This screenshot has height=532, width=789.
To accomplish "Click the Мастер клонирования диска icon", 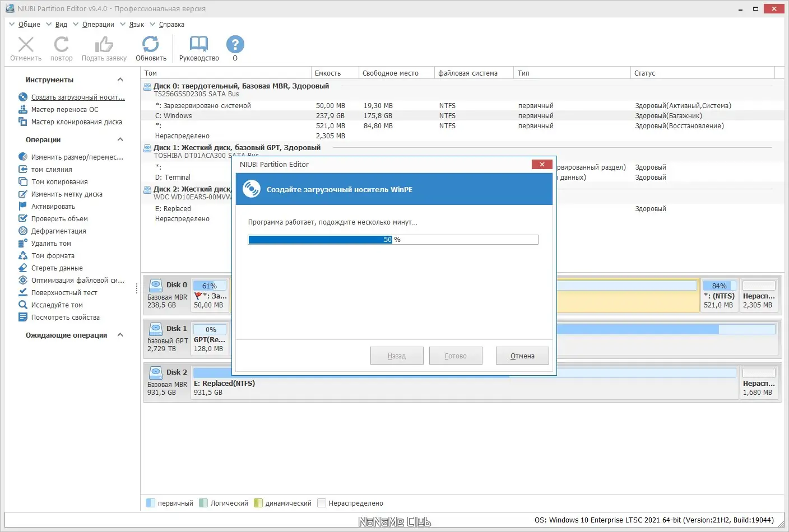I will (x=23, y=122).
